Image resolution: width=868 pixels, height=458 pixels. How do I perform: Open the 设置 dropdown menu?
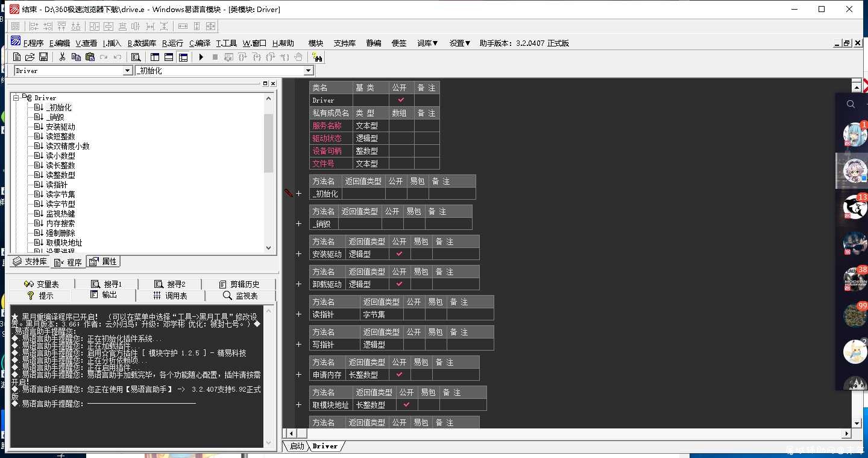[x=460, y=43]
